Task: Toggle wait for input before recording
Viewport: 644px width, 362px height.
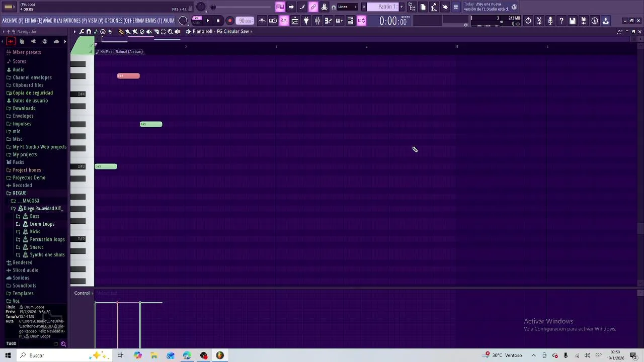Action: click(x=273, y=21)
